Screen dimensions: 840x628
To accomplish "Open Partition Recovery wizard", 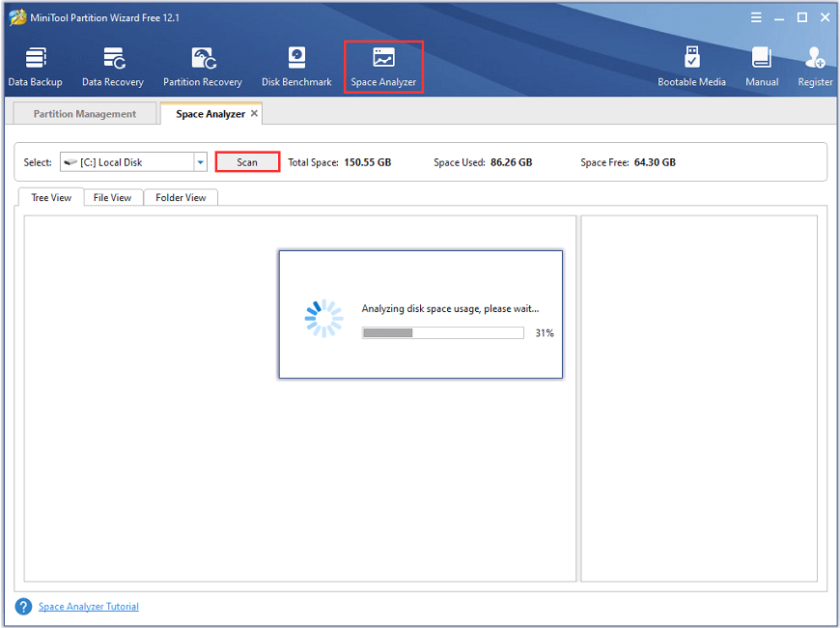I will [203, 67].
